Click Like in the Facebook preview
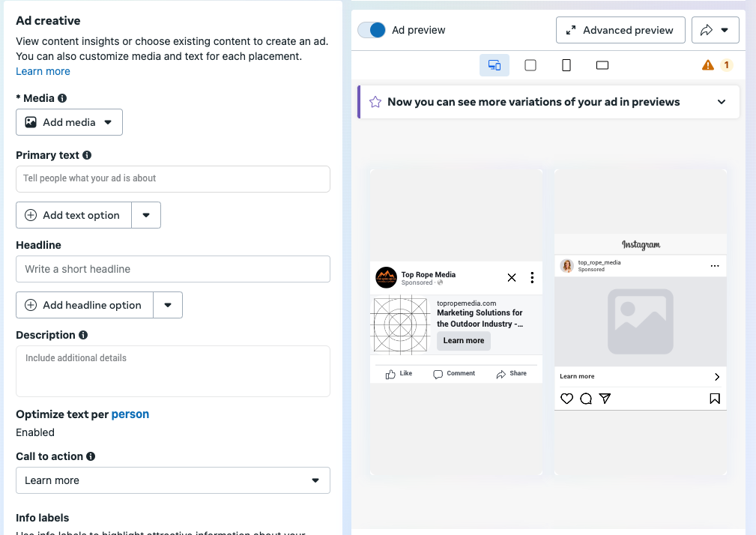Image resolution: width=756 pixels, height=535 pixels. point(399,374)
